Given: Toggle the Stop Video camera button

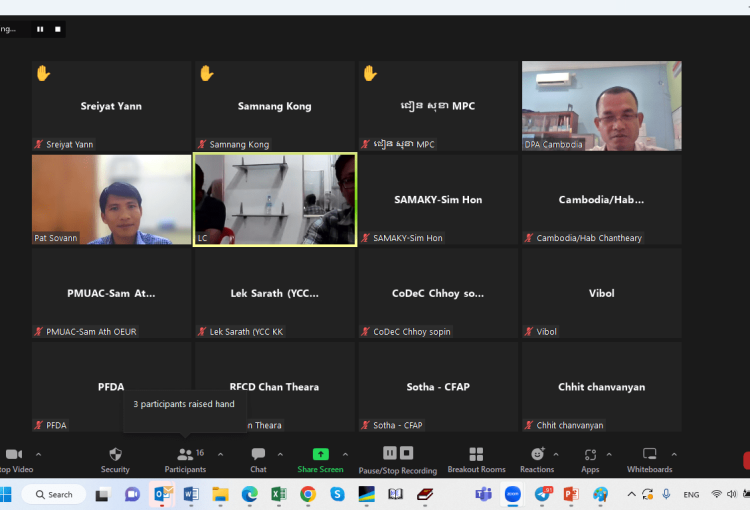Looking at the screenshot, I should coord(14,459).
